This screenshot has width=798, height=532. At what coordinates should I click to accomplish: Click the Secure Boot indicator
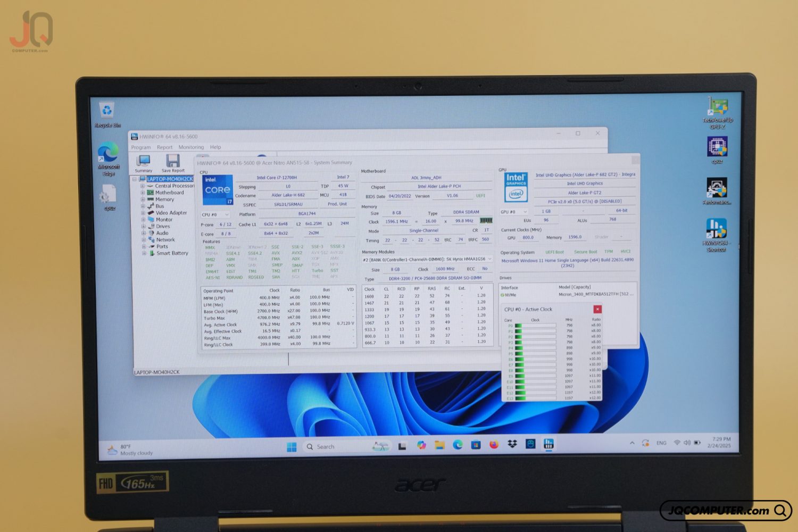click(x=585, y=252)
